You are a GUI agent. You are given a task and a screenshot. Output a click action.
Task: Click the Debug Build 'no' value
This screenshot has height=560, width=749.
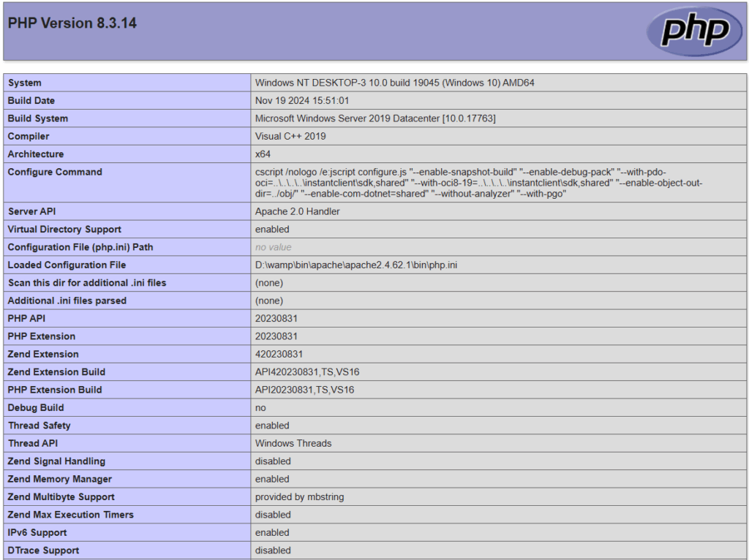pos(260,408)
